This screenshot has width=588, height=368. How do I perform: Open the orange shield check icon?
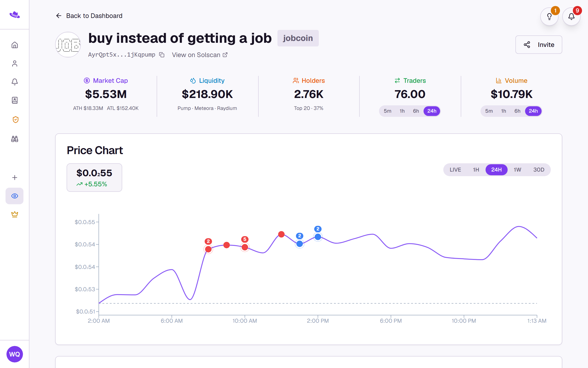(15, 120)
